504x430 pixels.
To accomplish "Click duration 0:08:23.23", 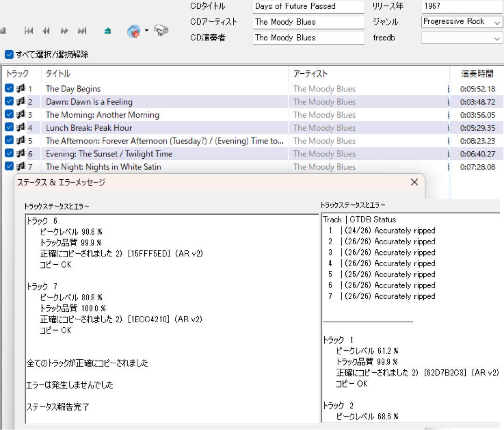I will (477, 141).
